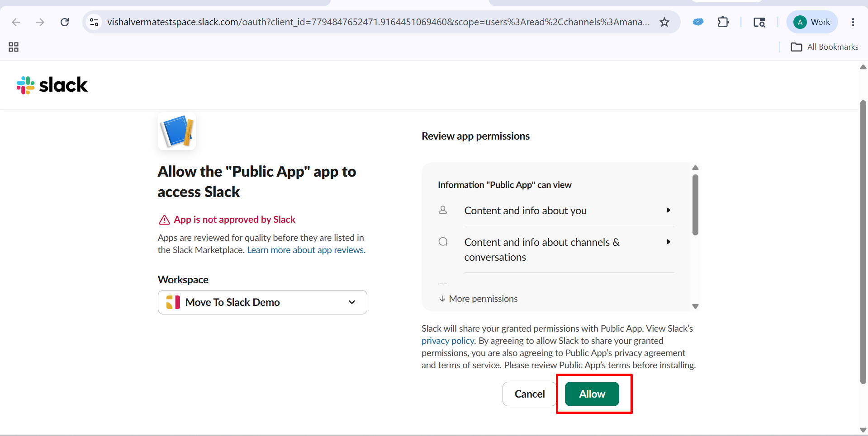Open Slack's privacy policy link
The image size is (868, 436).
point(448,341)
